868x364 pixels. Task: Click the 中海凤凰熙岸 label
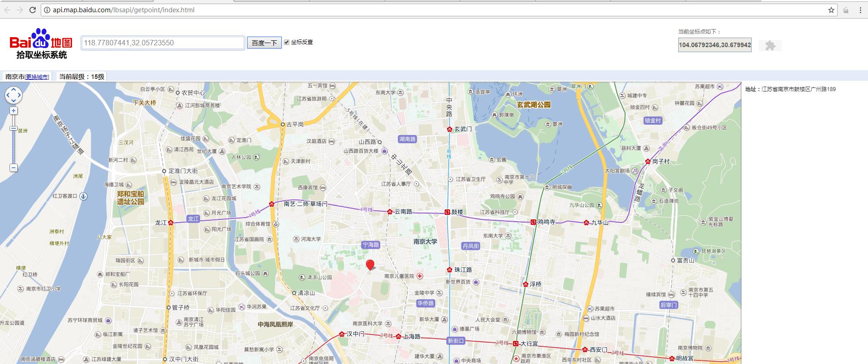[x=275, y=325]
